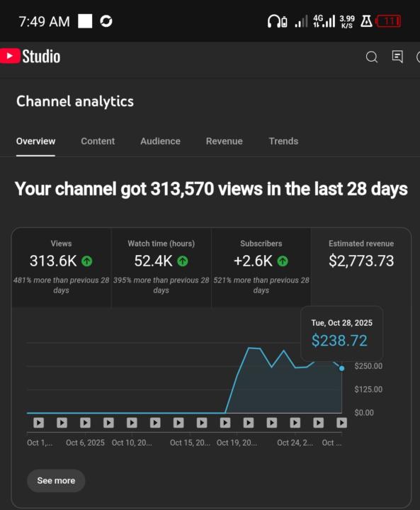Screen dimensions: 420x510
Task: Tap the $238.72 tooltip value
Action: (339, 341)
